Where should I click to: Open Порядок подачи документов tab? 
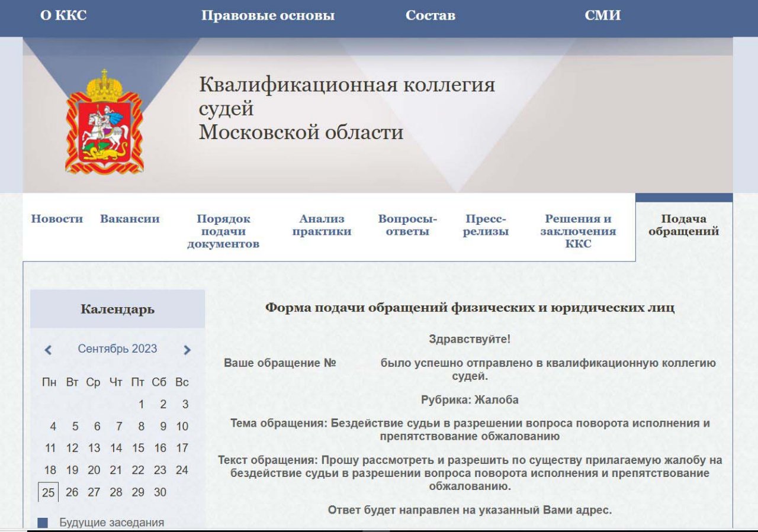(223, 231)
